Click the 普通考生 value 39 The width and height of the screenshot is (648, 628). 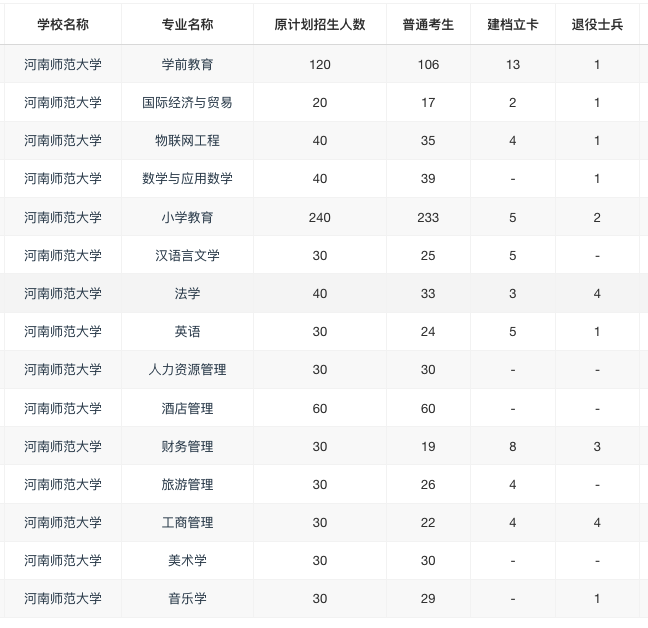tap(428, 178)
